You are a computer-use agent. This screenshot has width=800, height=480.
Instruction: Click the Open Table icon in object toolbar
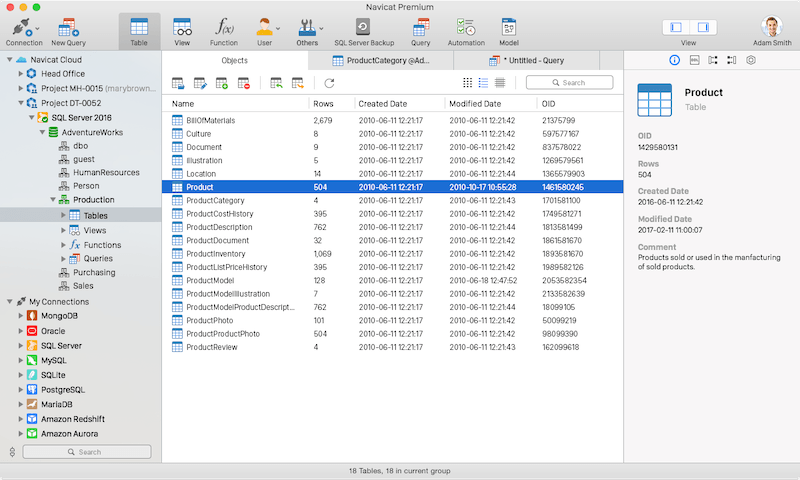click(178, 83)
